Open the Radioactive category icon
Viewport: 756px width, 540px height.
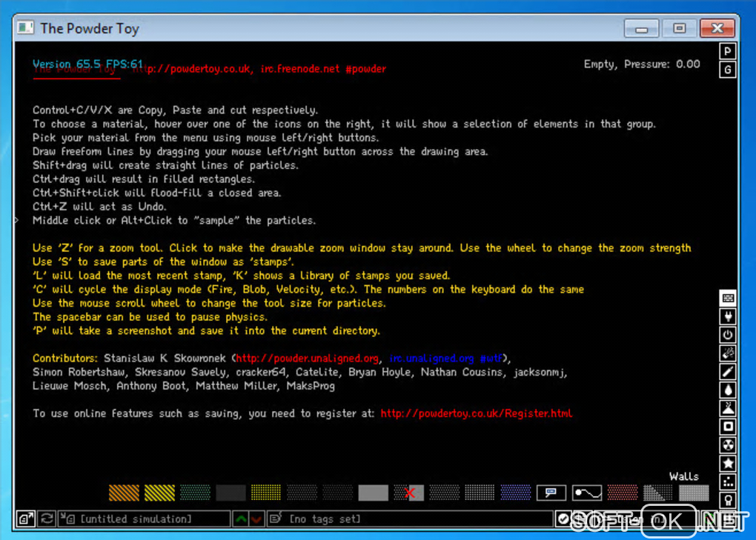pyautogui.click(x=728, y=444)
